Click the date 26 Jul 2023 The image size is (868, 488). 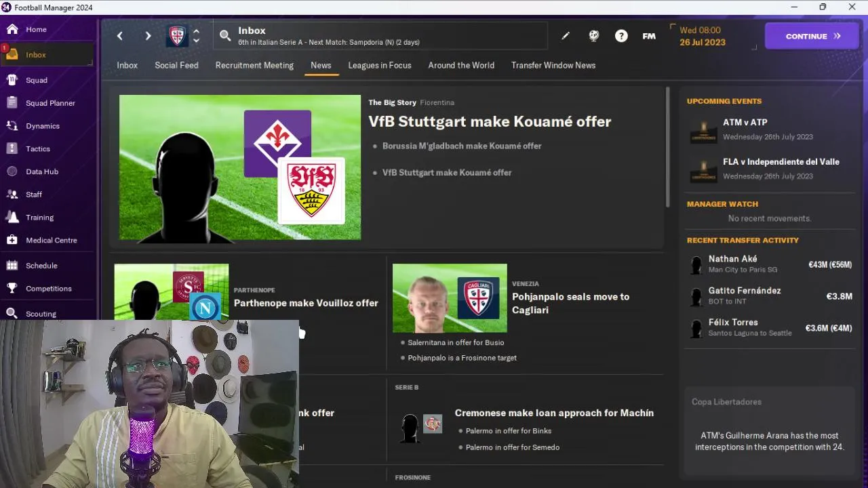click(x=703, y=42)
